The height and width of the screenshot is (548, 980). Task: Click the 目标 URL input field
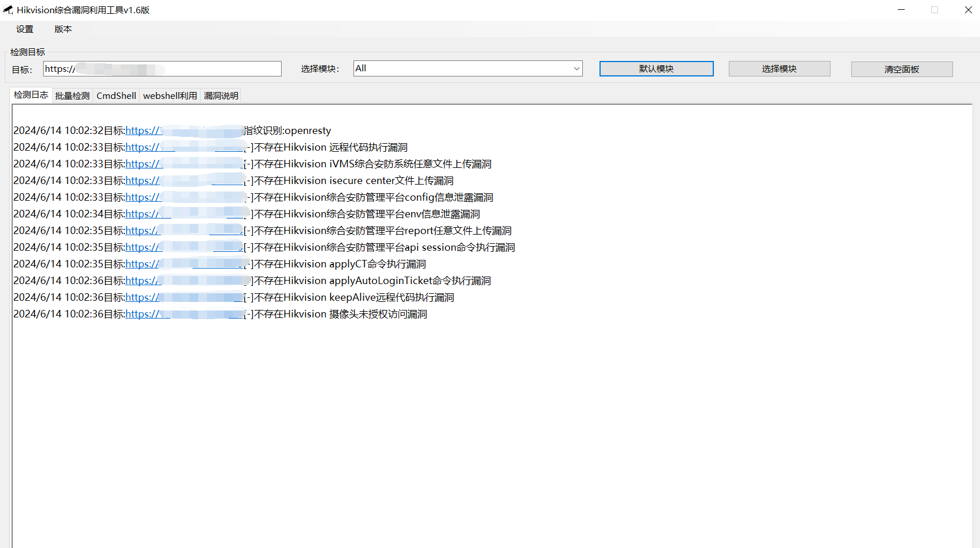point(162,69)
